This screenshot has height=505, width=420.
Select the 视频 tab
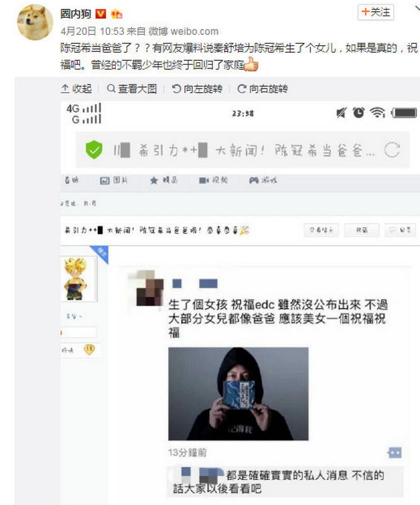[213, 180]
